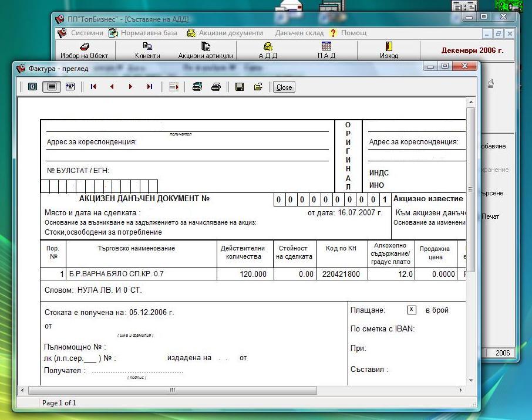The width and height of the screenshot is (532, 420).
Task: Open Клиенти from the main toolbar
Action: (147, 50)
